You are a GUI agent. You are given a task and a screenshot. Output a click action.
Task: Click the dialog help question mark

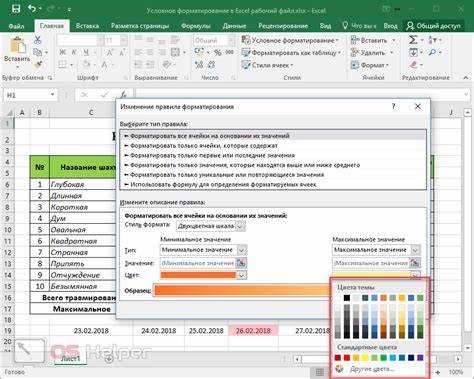394,107
